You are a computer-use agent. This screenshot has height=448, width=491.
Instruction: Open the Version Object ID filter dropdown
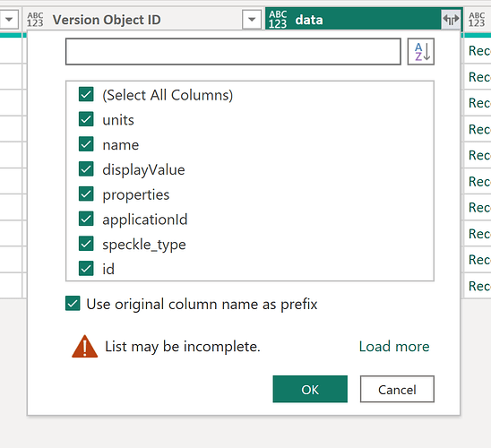252,20
